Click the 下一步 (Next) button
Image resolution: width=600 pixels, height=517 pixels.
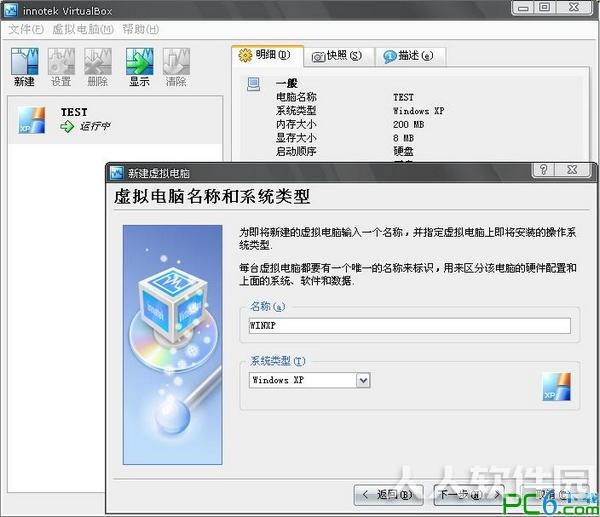point(469,495)
